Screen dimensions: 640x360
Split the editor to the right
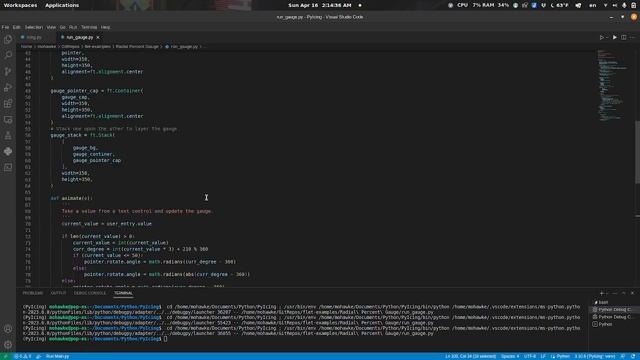pyautogui.click(x=624, y=37)
